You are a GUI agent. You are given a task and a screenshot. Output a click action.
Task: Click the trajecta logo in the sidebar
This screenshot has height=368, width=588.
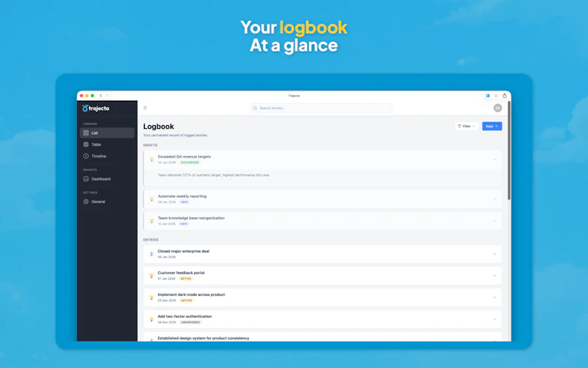coord(96,108)
